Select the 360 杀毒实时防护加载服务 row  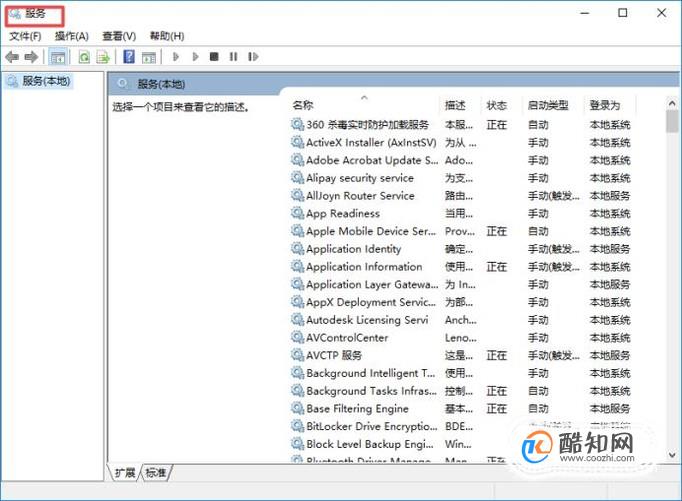coord(461,125)
